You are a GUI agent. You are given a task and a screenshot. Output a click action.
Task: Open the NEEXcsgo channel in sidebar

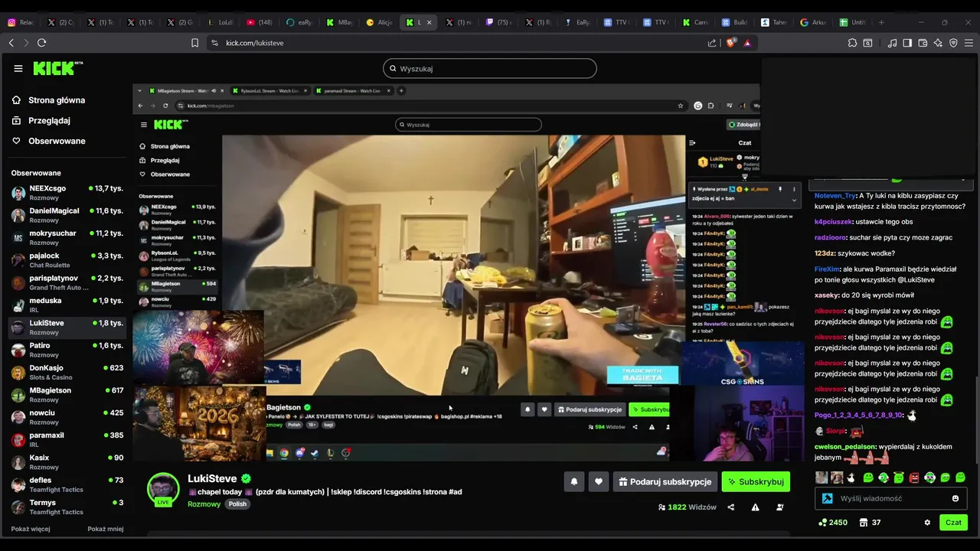click(67, 193)
